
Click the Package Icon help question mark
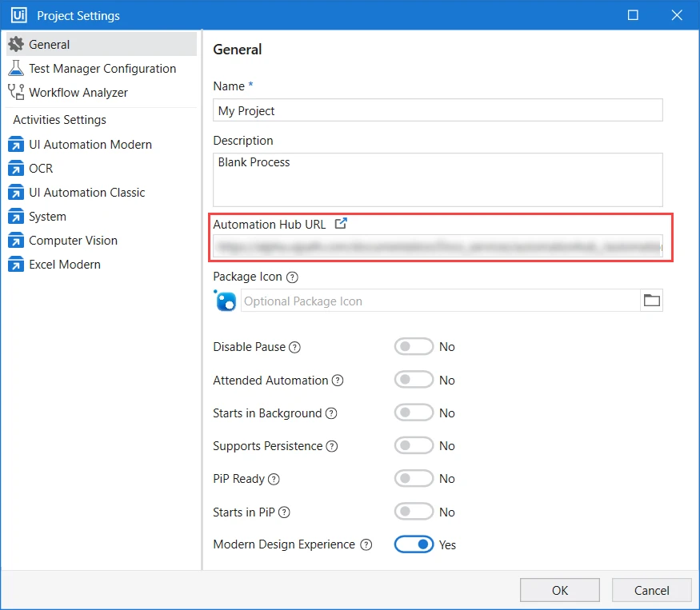pyautogui.click(x=292, y=277)
